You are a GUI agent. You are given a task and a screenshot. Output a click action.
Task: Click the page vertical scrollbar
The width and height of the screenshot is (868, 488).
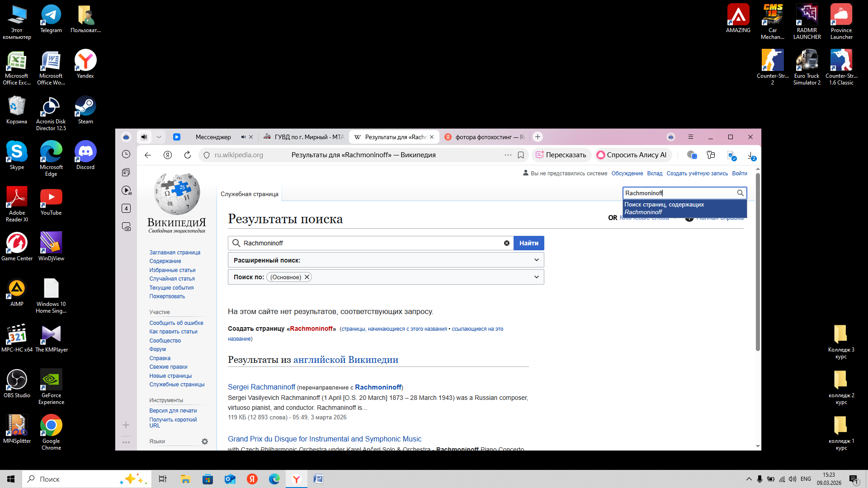(758, 262)
